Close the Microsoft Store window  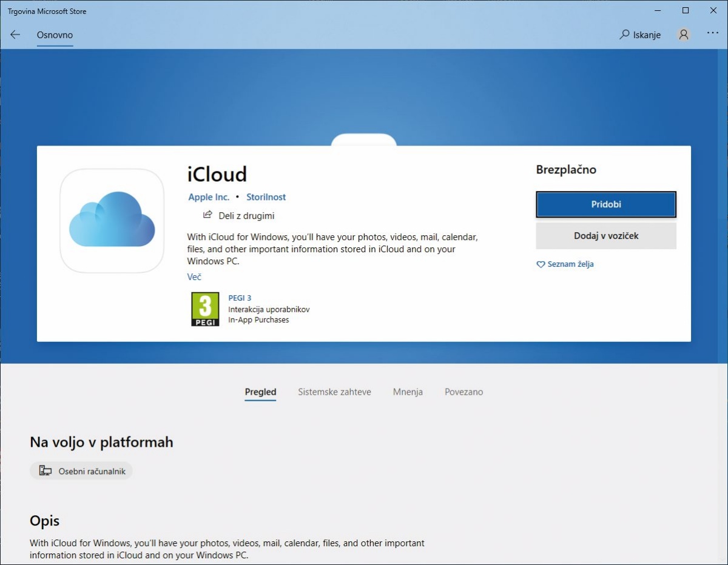713,10
